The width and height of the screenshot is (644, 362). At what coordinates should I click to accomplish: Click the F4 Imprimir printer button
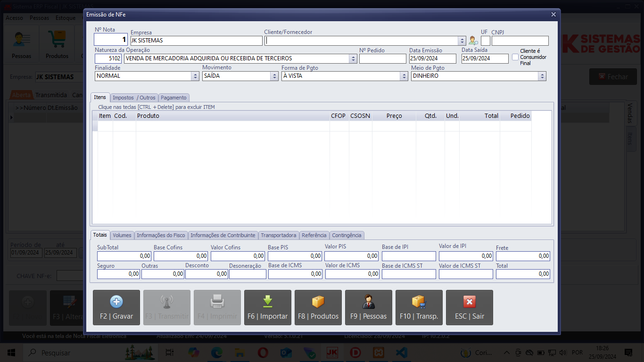click(217, 307)
